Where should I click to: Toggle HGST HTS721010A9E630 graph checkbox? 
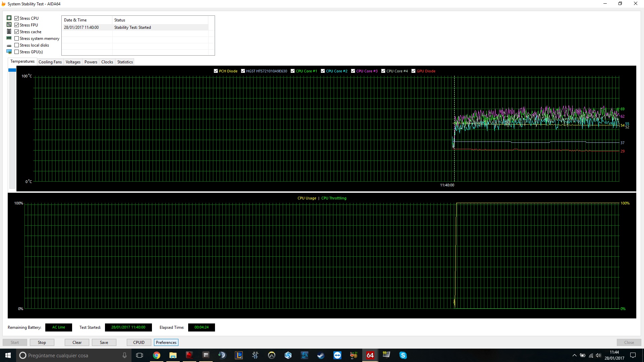pyautogui.click(x=243, y=71)
